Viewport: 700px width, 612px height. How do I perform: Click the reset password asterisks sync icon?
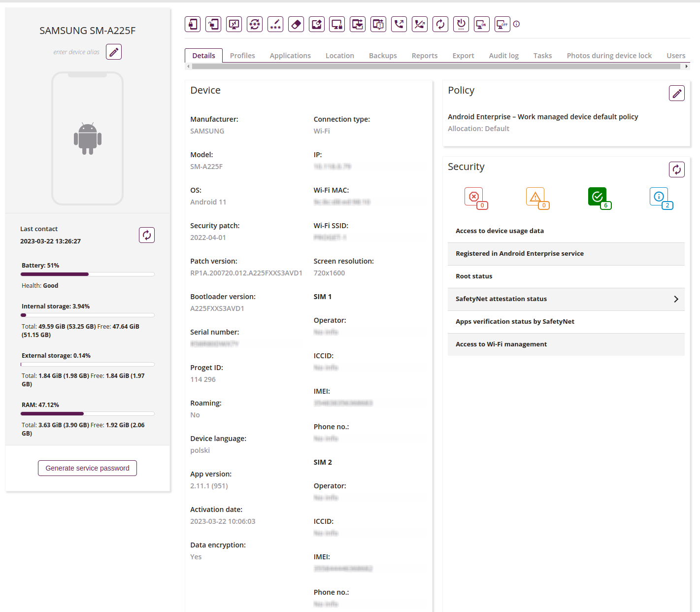[x=255, y=24]
